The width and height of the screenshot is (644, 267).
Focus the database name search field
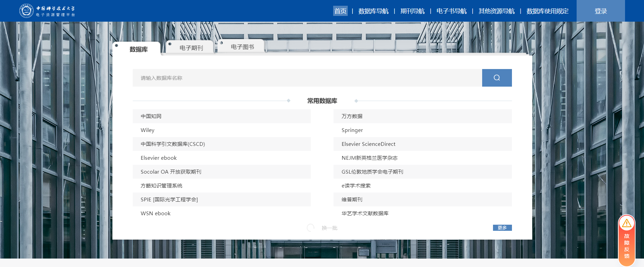[307, 78]
